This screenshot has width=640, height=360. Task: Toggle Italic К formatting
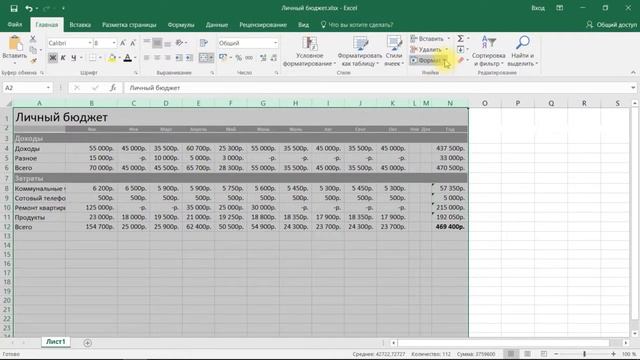pyautogui.click(x=63, y=58)
